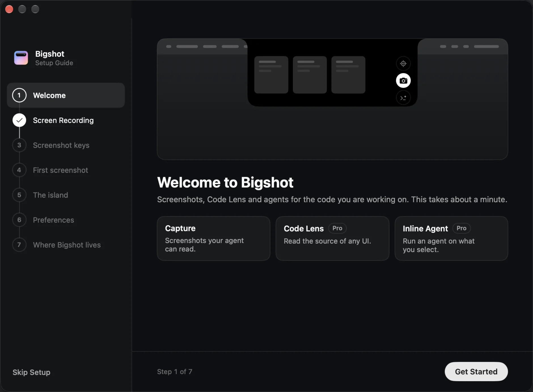Click the Bigshot app logo icon
Screen dimensions: 533x392
(x=21, y=58)
